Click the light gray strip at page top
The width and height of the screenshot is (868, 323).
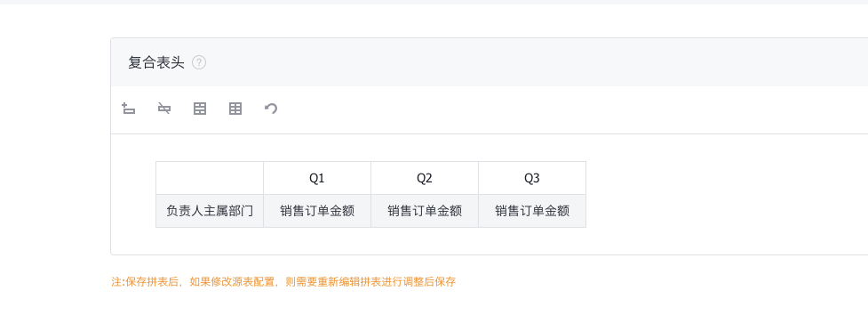tap(434, 2)
